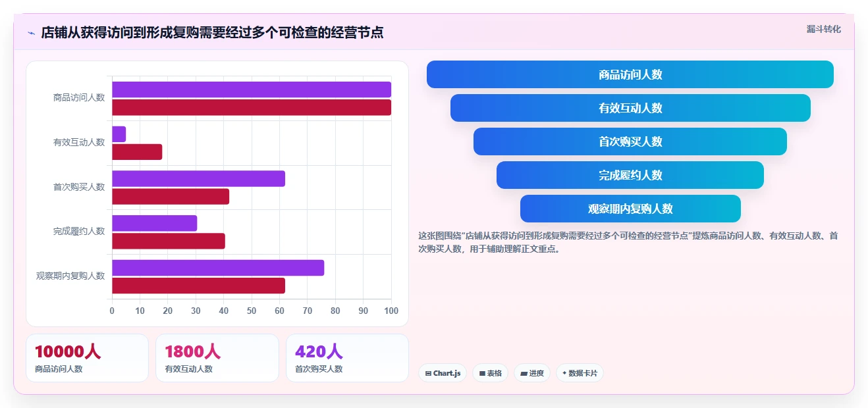Viewport: 868px width, 408px height.
Task: Click the 商品访问人数 y-axis label
Action: [79, 97]
